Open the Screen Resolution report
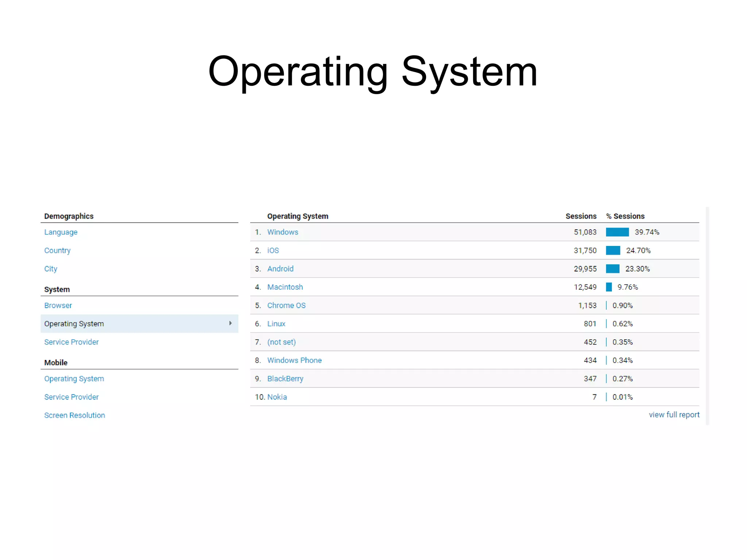The width and height of the screenshot is (747, 560). (74, 415)
